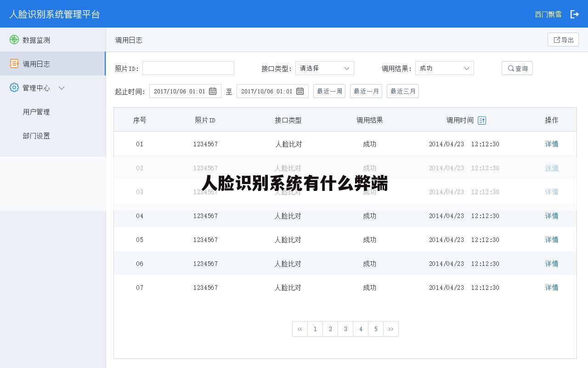Viewport: 588px width, 368px height.
Task: Open 详情 for row 06
Action: click(x=552, y=264)
